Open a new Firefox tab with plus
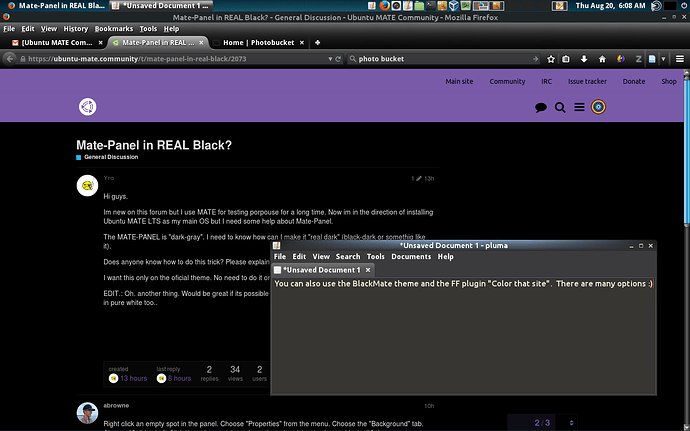 coord(317,43)
